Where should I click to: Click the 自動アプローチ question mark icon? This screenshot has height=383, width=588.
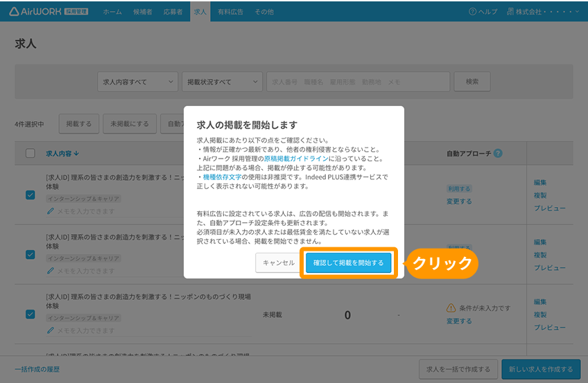click(498, 153)
